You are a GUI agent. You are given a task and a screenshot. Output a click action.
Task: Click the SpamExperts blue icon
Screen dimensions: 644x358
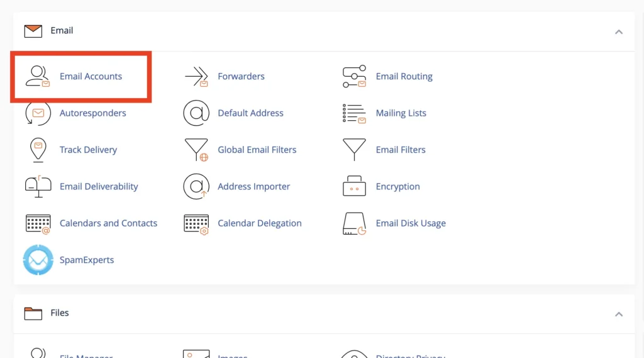(38, 260)
